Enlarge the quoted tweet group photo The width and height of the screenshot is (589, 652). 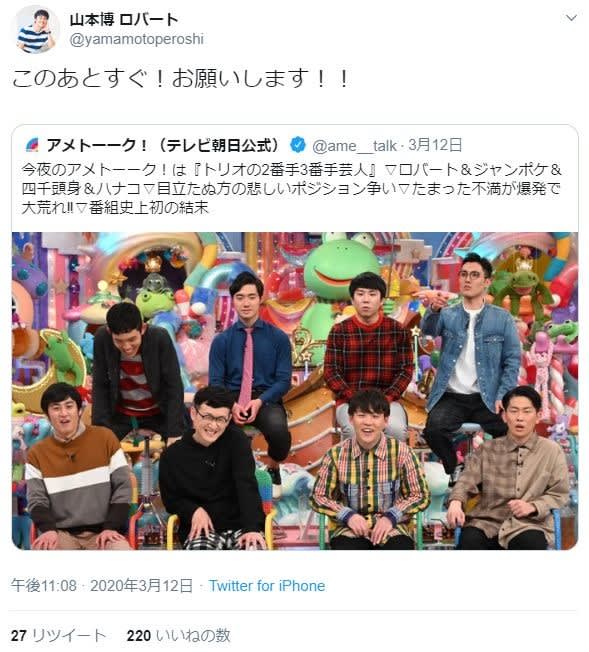pyautogui.click(x=294, y=390)
